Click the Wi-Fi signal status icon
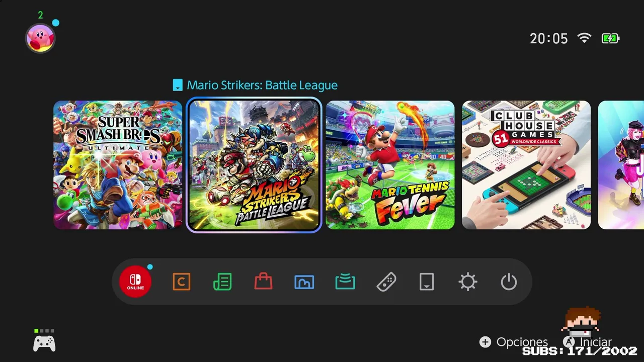Screen dimensions: 644x362 (584, 38)
